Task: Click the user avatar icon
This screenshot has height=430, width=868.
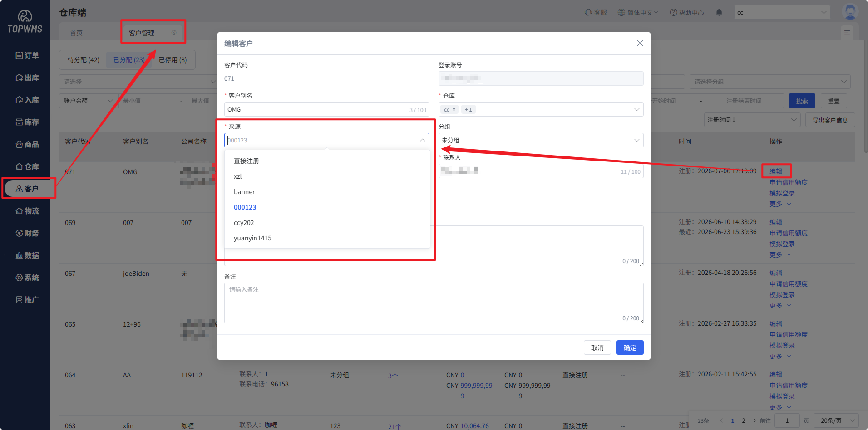Action: [850, 11]
